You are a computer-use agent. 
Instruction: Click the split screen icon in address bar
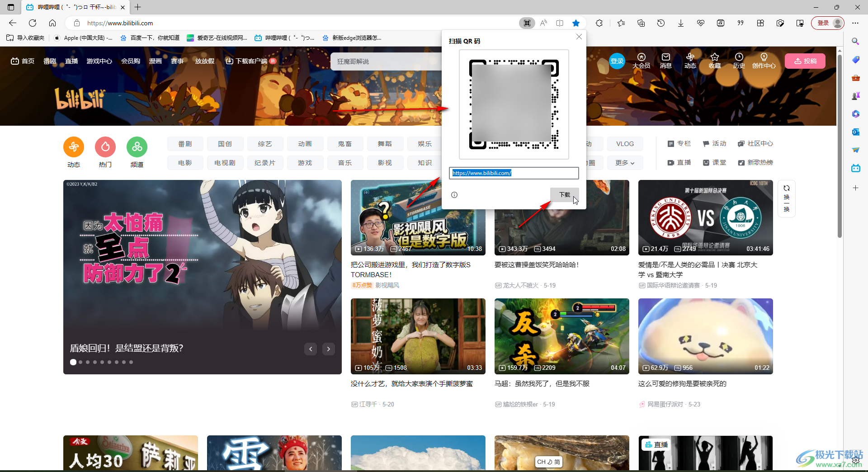[560, 23]
